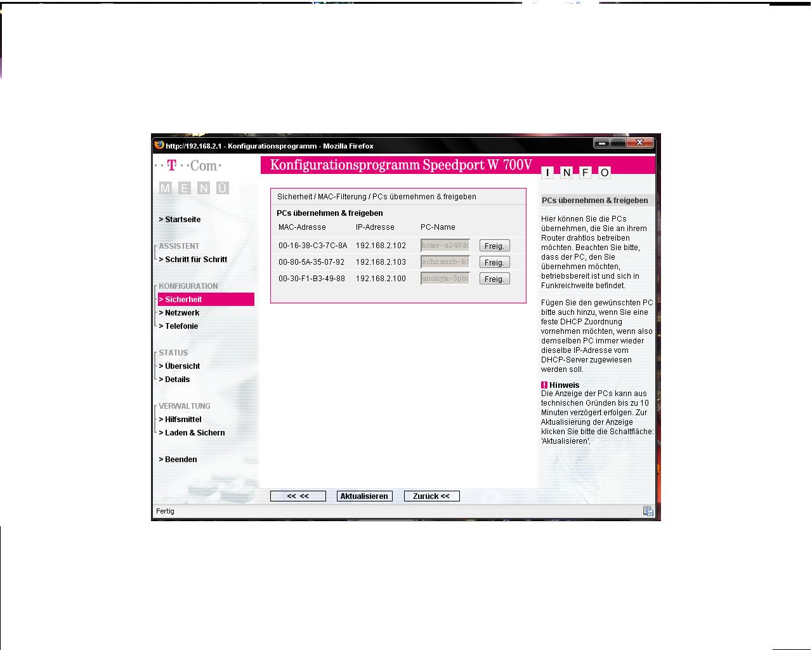Image resolution: width=812 pixels, height=650 pixels.
Task: Click the PC-Name column header
Action: pos(438,227)
